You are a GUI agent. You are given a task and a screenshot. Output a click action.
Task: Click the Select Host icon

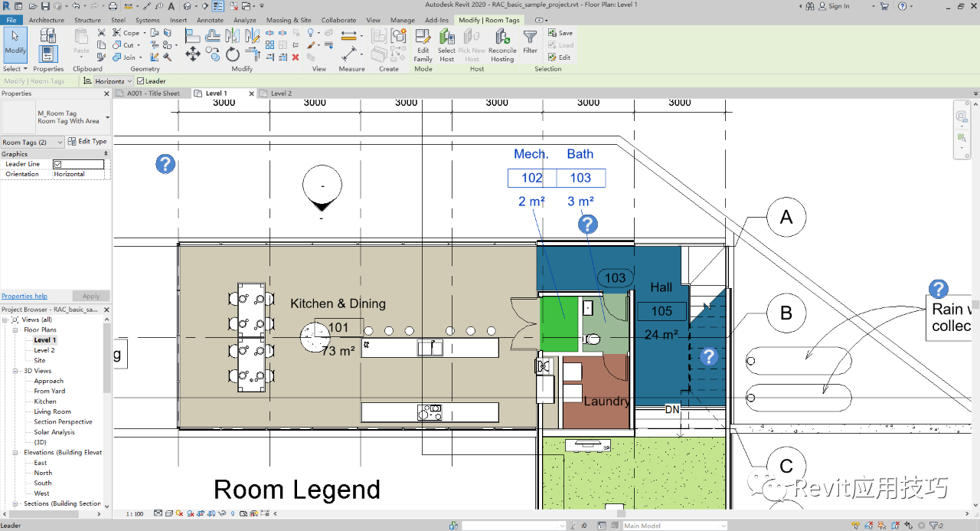(446, 44)
